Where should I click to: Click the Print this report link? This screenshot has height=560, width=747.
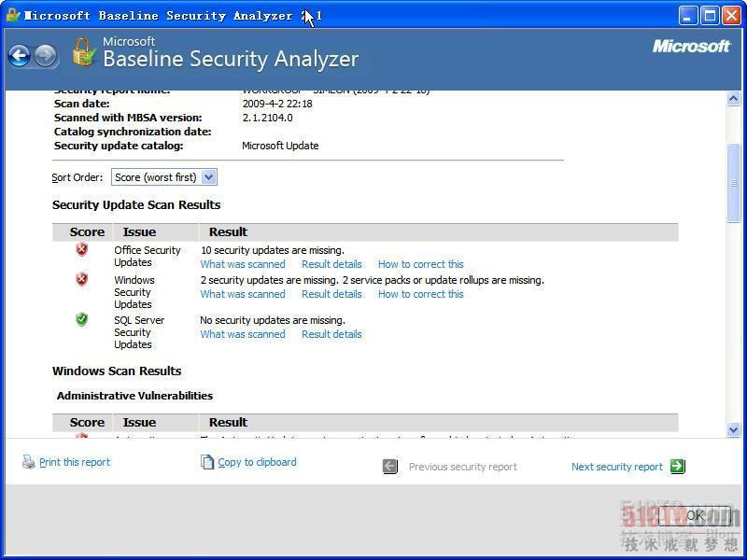point(75,462)
